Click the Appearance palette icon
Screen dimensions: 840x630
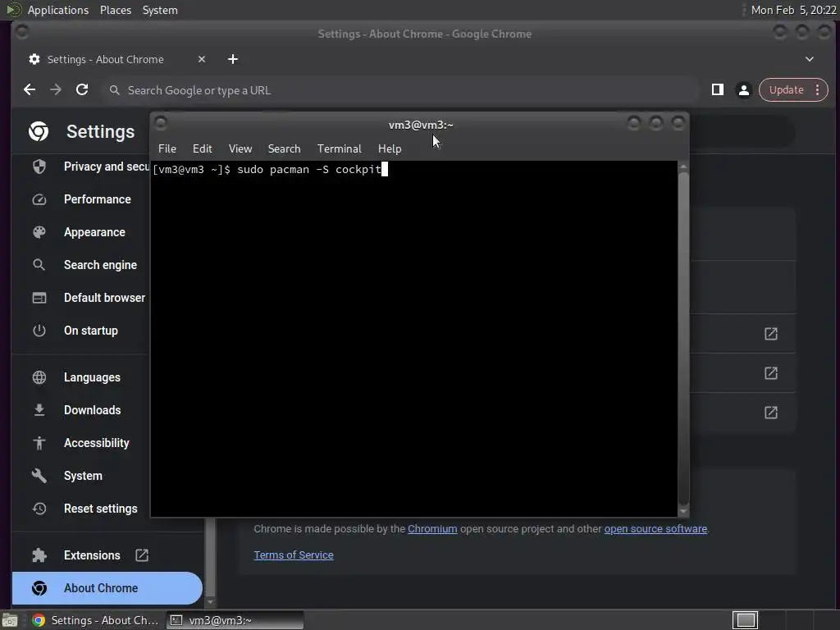click(39, 232)
